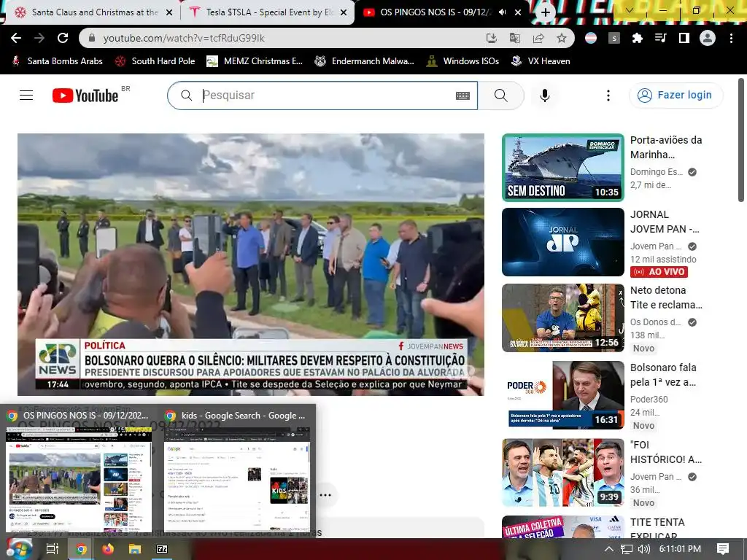This screenshot has width=747, height=560.
Task: Select the kids - Google Search taskbar preview
Action: tap(237, 472)
